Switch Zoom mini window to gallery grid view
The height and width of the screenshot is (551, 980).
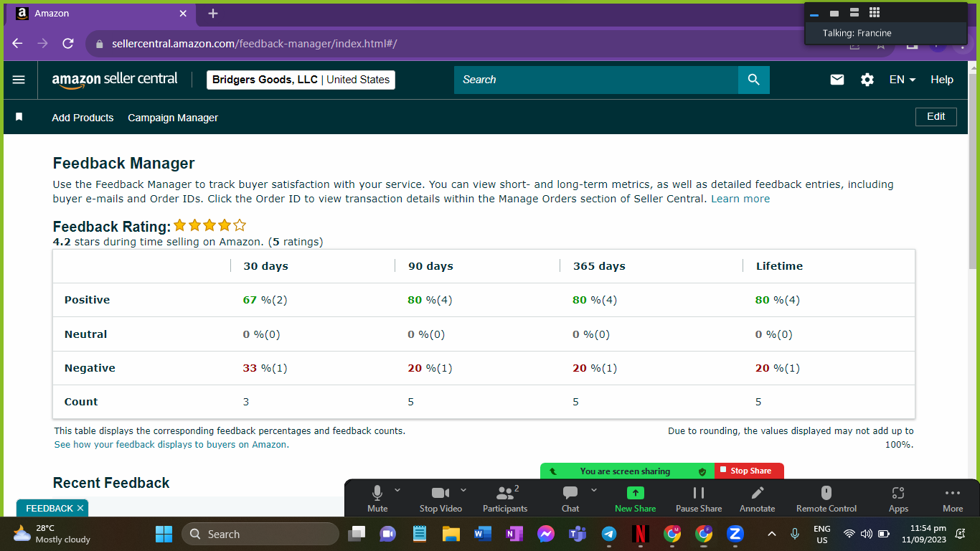point(875,12)
